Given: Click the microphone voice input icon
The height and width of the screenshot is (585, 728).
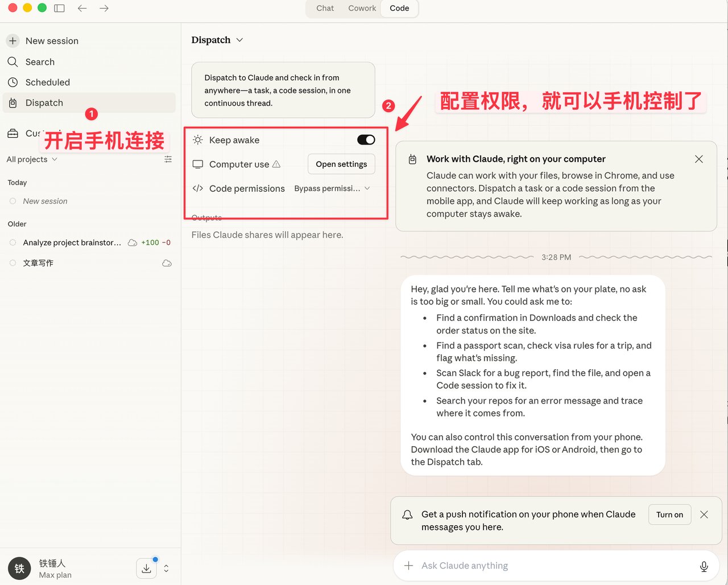Looking at the screenshot, I should (x=704, y=566).
